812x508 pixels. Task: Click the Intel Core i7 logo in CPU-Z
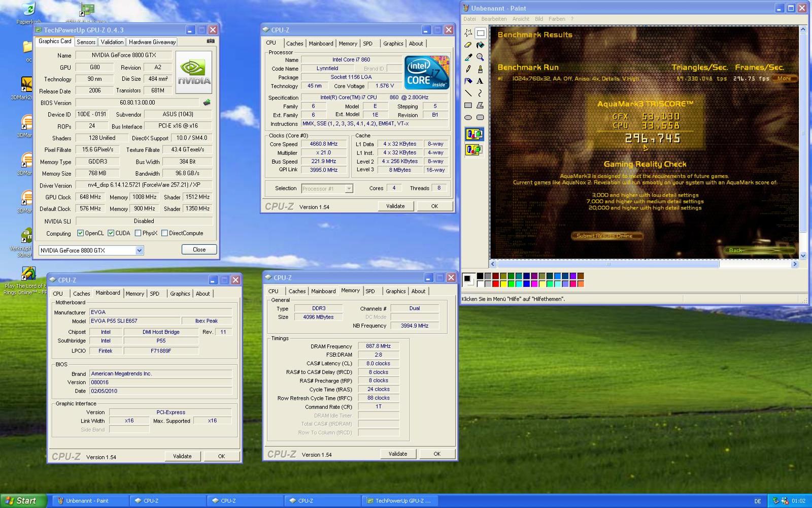[x=427, y=72]
